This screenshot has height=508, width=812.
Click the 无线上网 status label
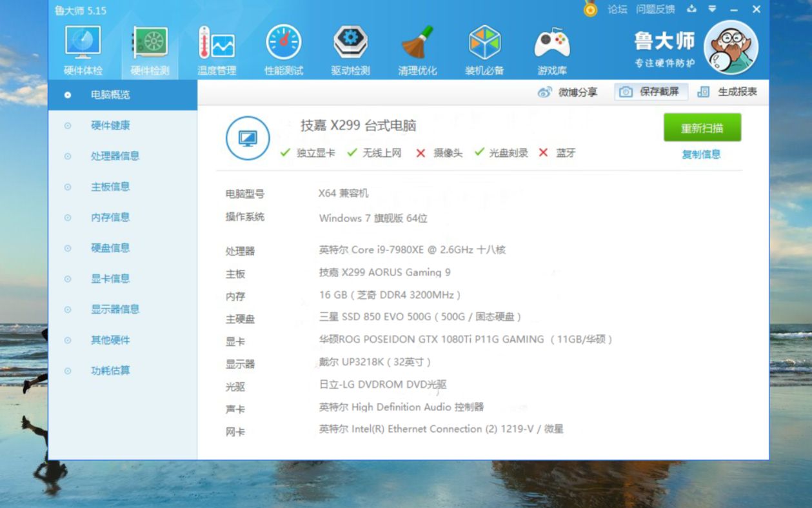point(382,153)
